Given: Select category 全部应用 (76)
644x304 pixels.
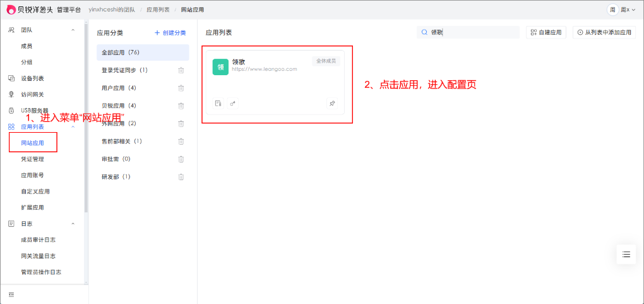Looking at the screenshot, I should 143,52.
